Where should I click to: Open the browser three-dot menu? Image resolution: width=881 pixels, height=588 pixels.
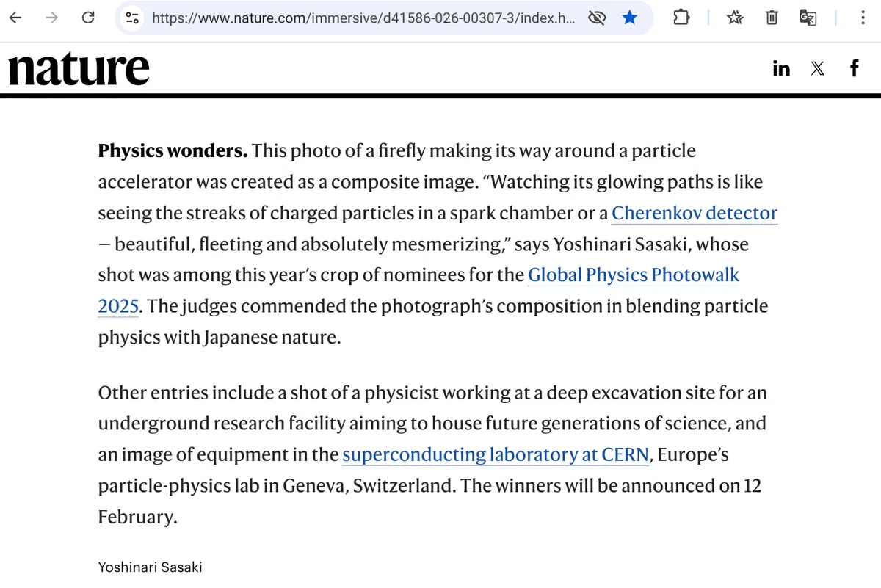pyautogui.click(x=863, y=18)
